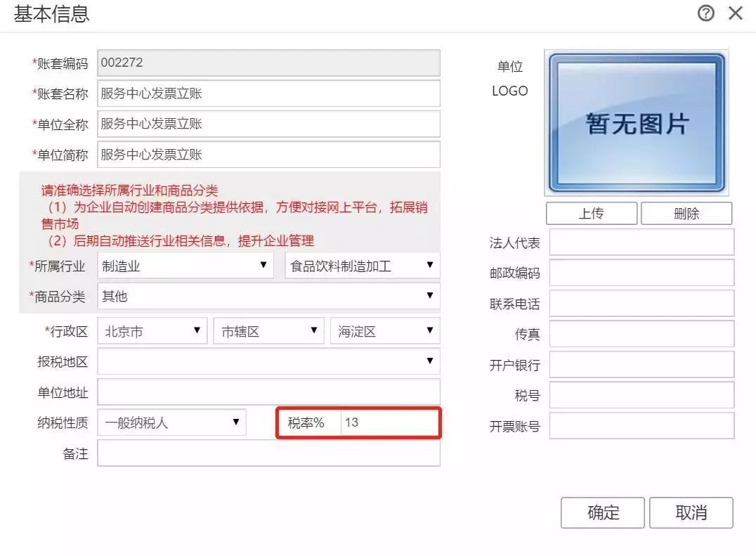The height and width of the screenshot is (556, 756).
Task: Open the 海淀区 district dropdown
Action: tap(385, 331)
